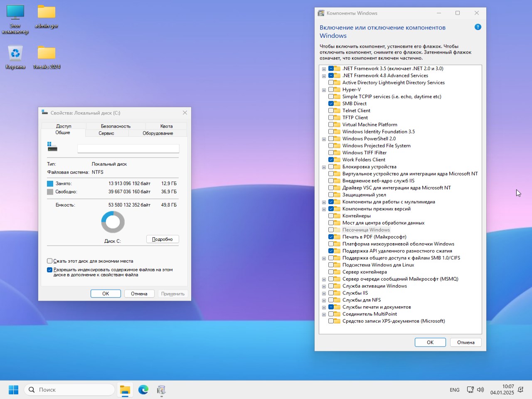Expand the Службы IIS tree node

(x=324, y=293)
